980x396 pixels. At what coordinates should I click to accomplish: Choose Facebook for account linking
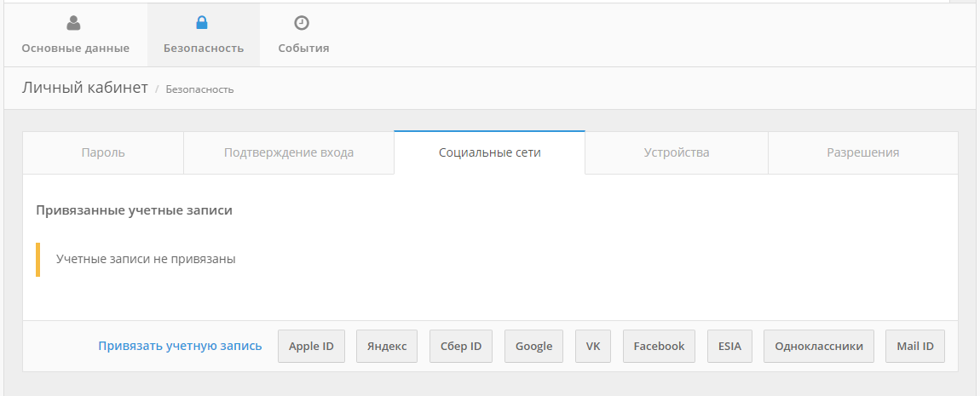659,347
